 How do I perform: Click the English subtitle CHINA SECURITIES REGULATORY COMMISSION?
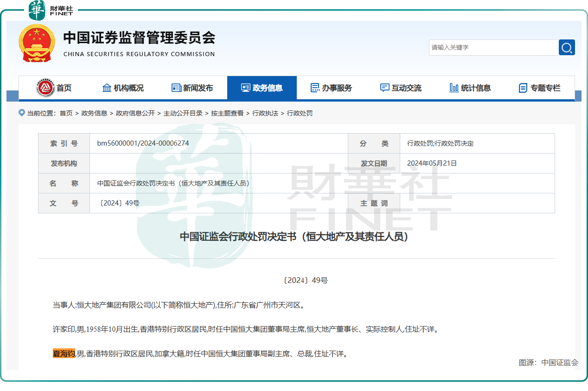click(139, 54)
